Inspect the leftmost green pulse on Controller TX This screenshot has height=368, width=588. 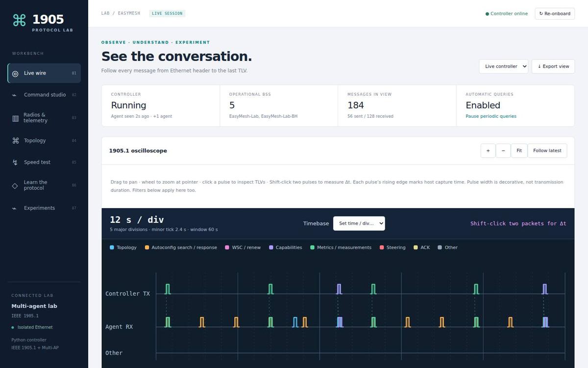coord(168,289)
